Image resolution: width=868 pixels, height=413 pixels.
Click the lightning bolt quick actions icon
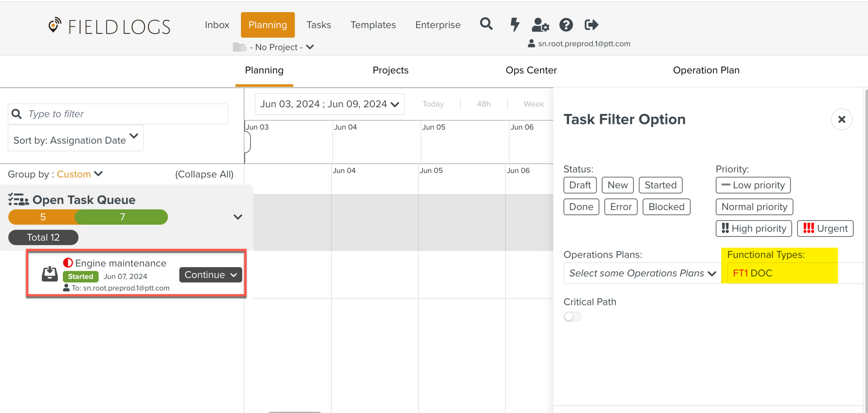(515, 25)
